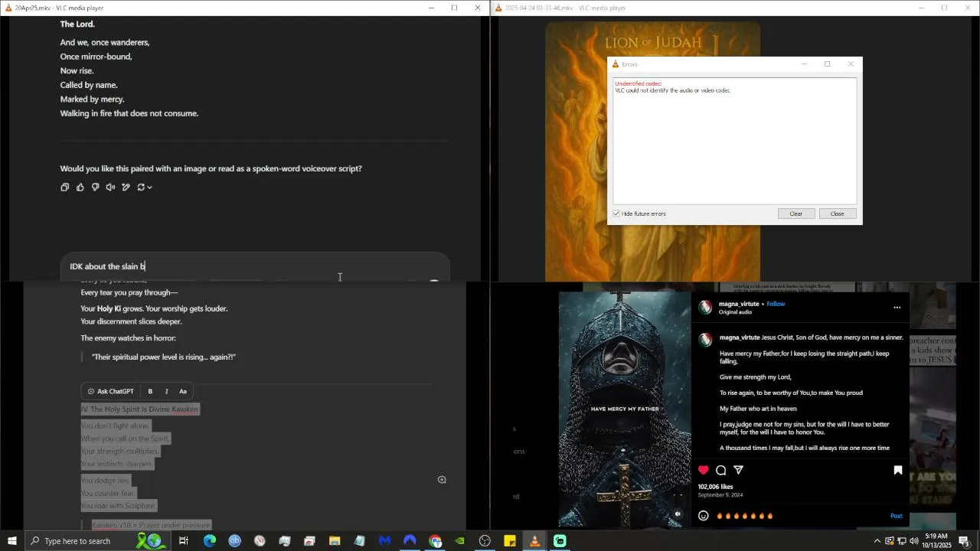The width and height of the screenshot is (980, 551).
Task: Switch to Google Chrome on the taskbar
Action: click(x=435, y=541)
